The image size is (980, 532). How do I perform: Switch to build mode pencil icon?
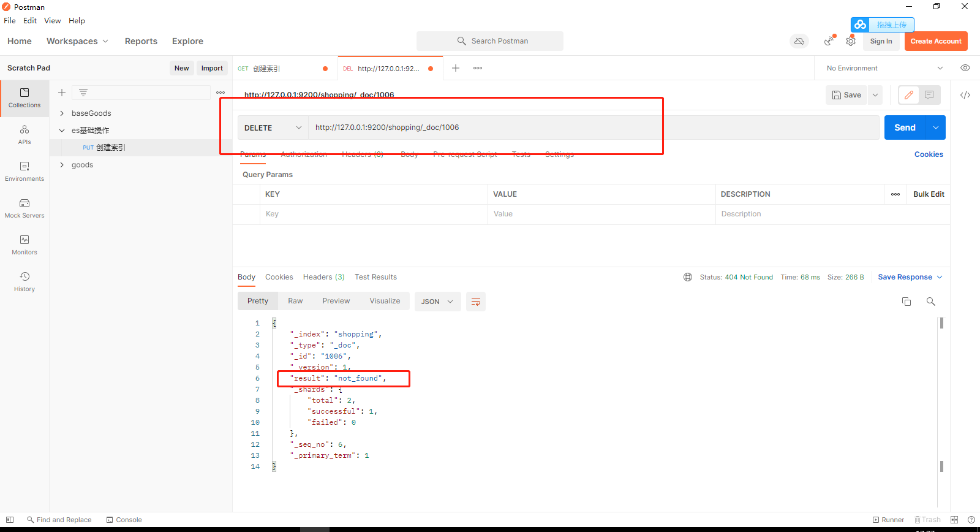[x=909, y=95]
